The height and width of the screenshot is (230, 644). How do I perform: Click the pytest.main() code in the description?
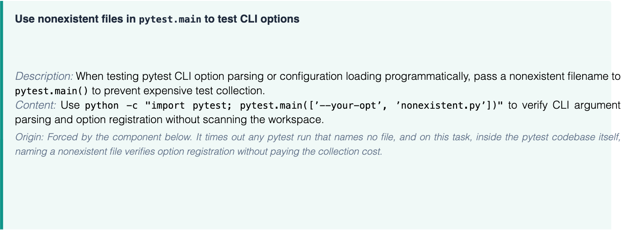52,91
